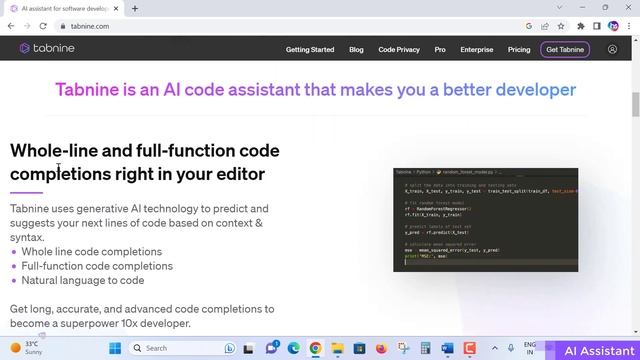
Task: Show hidden system tray icons
Action: pyautogui.click(x=495, y=348)
